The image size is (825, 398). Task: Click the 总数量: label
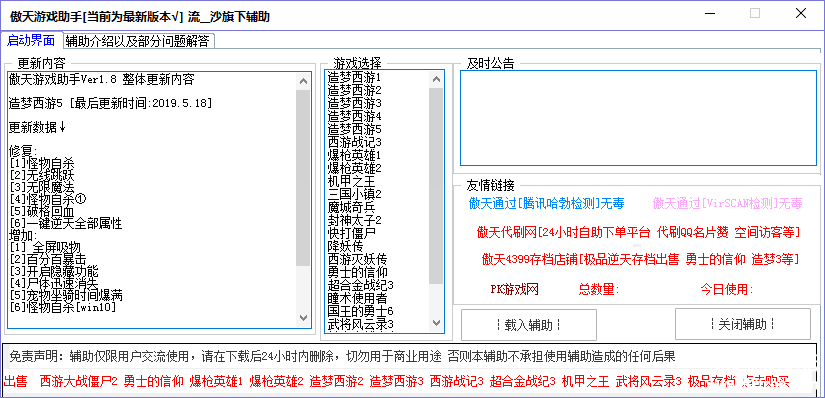[x=599, y=289]
